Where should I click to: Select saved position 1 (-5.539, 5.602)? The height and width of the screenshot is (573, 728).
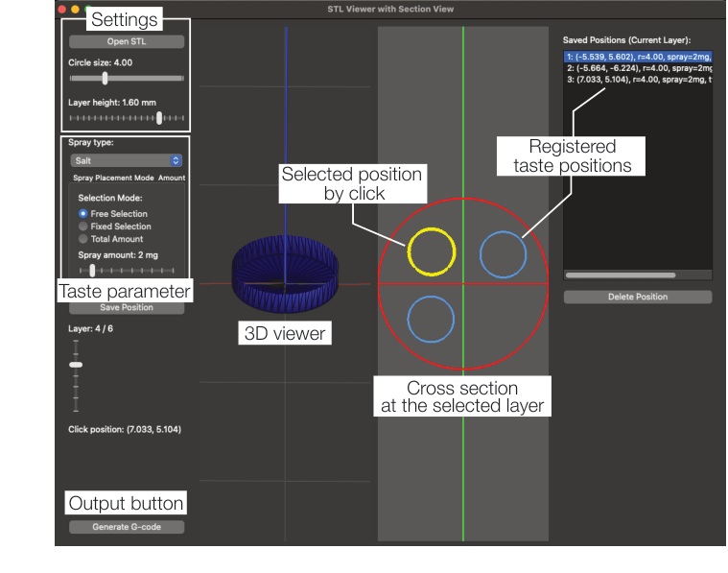638,57
